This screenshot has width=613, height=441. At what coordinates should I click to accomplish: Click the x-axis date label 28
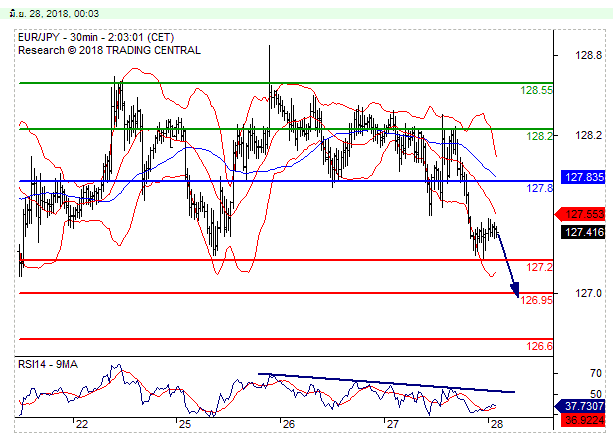[x=496, y=425]
